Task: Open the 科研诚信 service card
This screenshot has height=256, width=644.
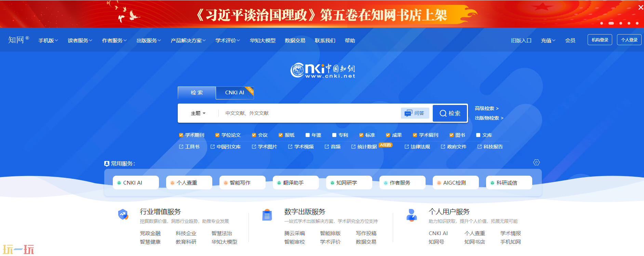Action: [x=509, y=183]
